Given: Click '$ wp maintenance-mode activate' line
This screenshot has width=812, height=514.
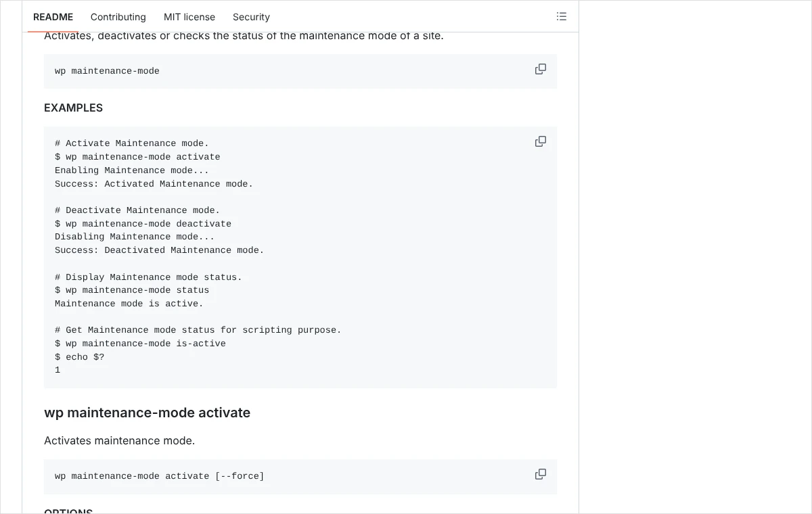Looking at the screenshot, I should [137, 157].
